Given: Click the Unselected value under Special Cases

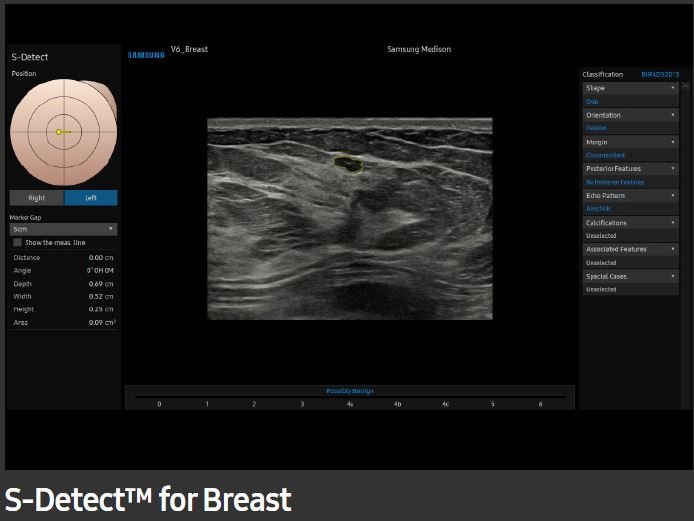Looking at the screenshot, I should [x=601, y=289].
